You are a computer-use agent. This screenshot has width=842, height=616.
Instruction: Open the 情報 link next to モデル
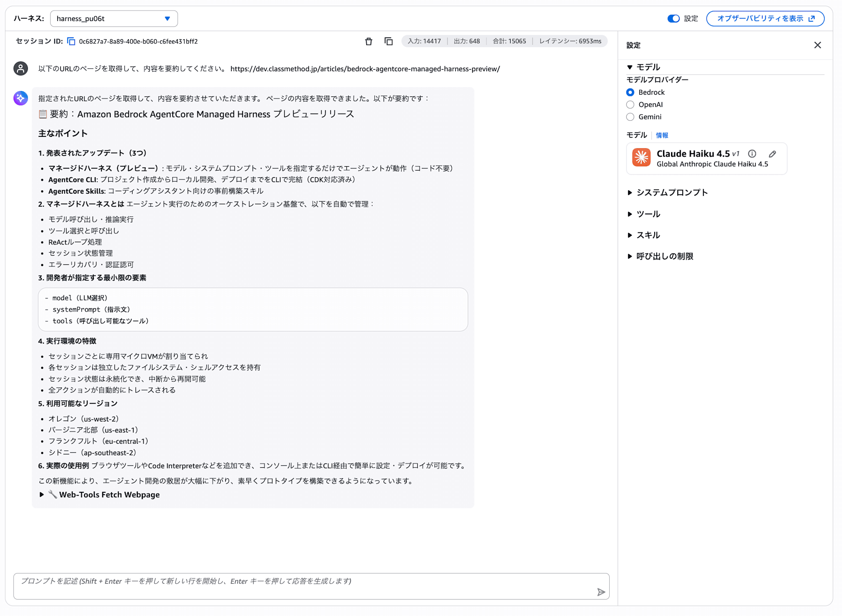(662, 135)
